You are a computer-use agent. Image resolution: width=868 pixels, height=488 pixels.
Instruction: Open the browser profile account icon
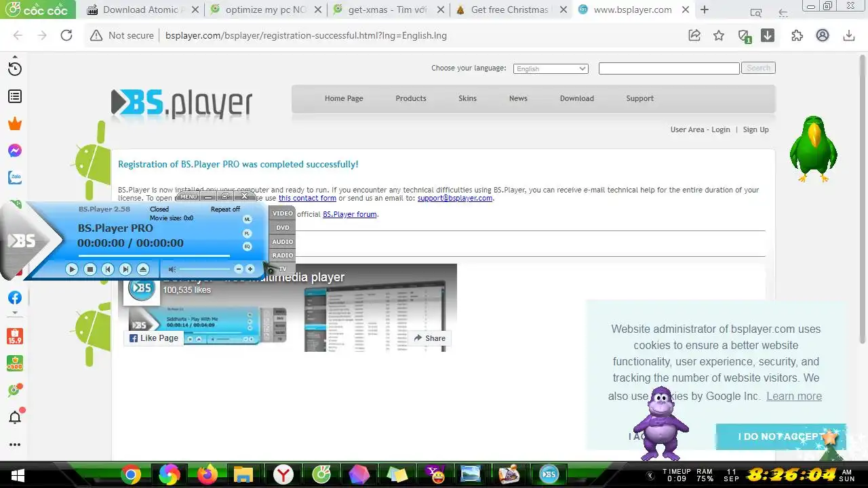[823, 35]
